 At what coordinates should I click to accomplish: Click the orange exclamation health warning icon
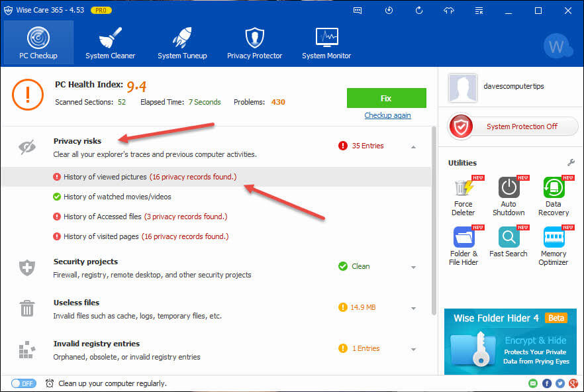pos(28,95)
